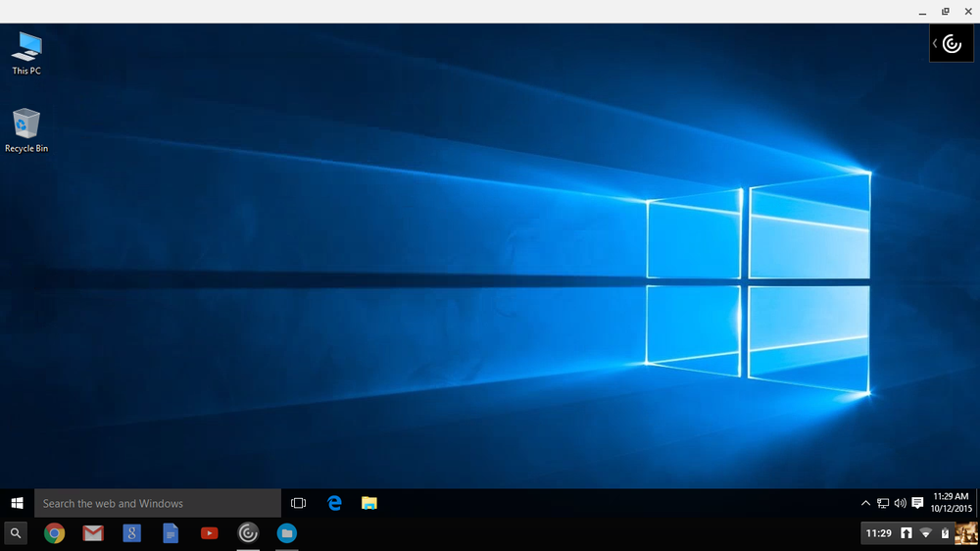Select the This PC desktop icon
980x551 pixels.
[26, 54]
